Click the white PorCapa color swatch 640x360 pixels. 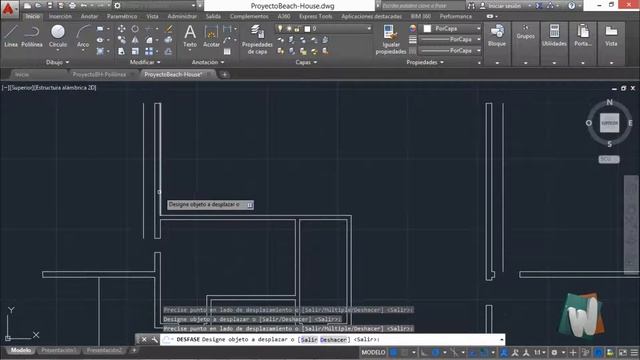(427, 29)
